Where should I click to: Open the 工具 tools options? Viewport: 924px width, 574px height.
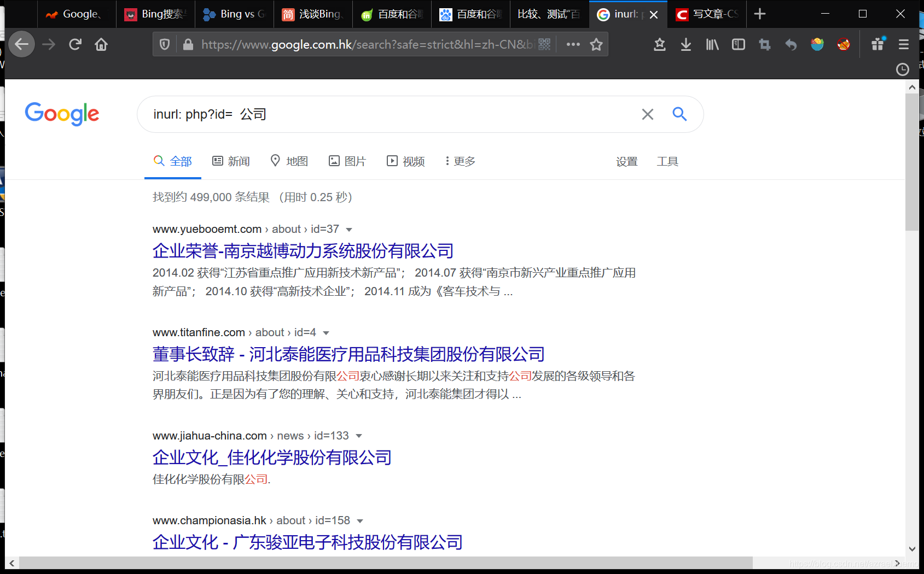[x=667, y=161]
